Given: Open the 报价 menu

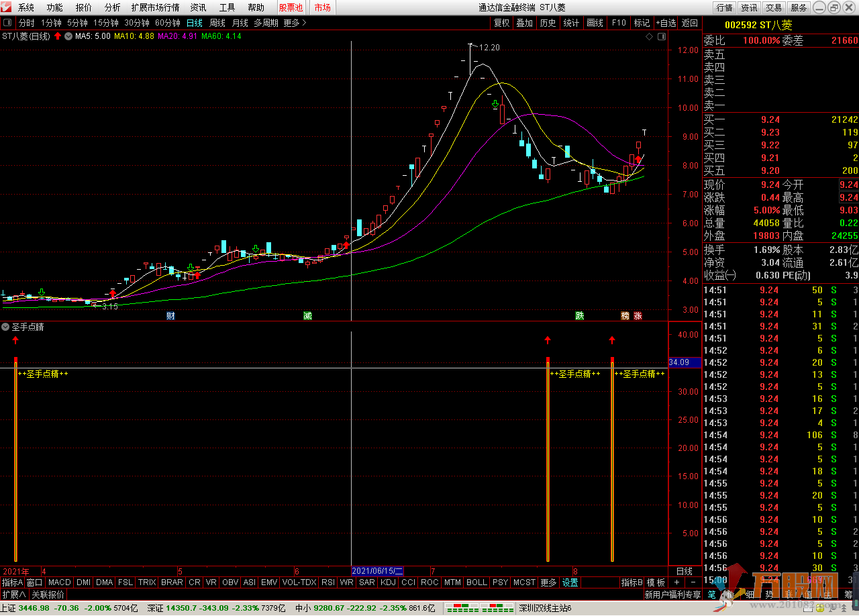Looking at the screenshot, I should [84, 8].
